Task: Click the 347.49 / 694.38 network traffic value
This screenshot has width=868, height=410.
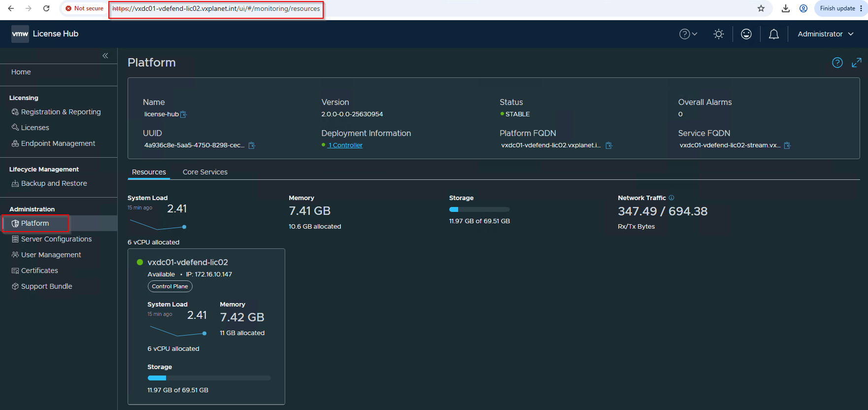Action: pos(663,211)
